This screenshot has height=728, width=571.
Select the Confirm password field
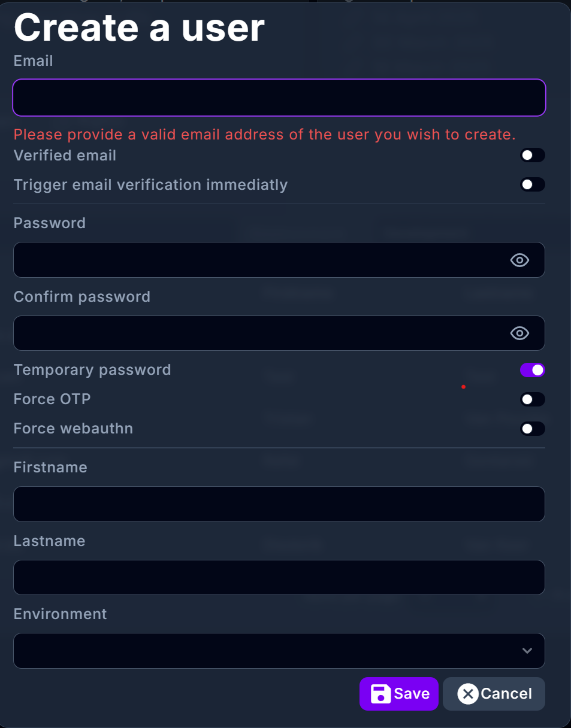click(x=258, y=333)
